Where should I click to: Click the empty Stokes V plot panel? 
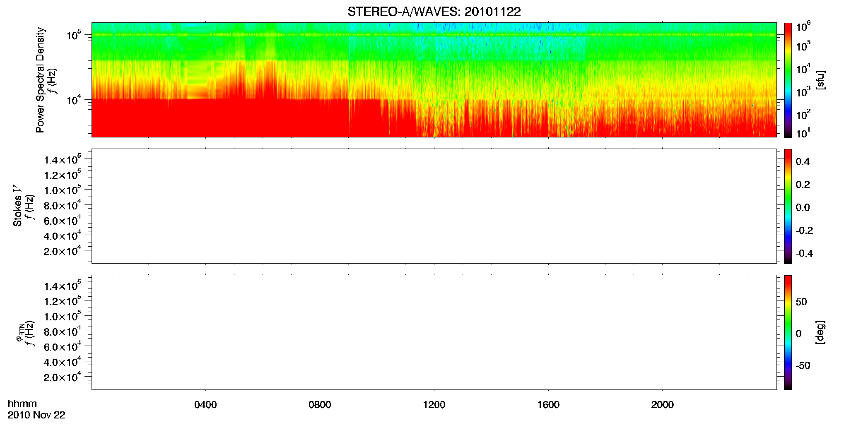pyautogui.click(x=434, y=206)
